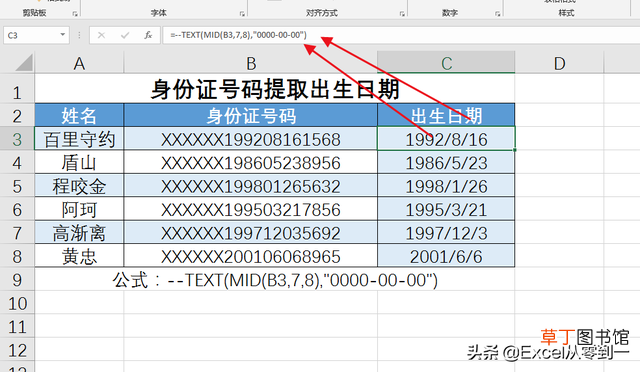
Task: Select row 9 header
Action: click(17, 280)
